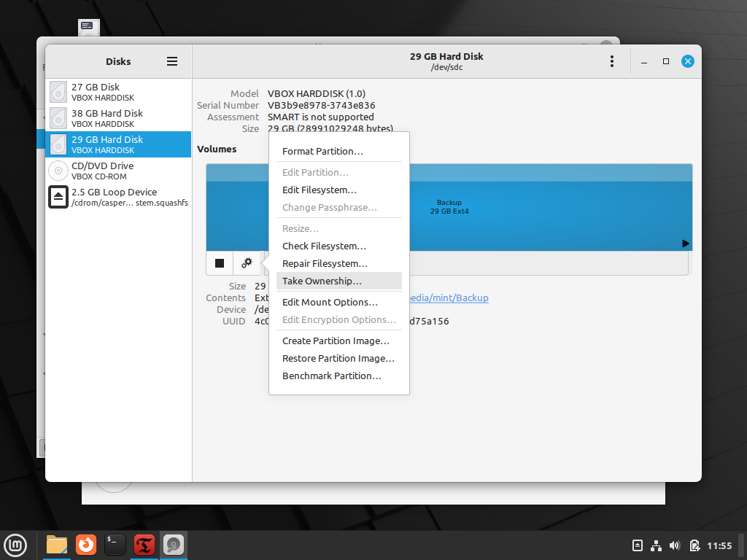747x560 pixels.
Task: Select the 2.5 GB Loop Device entry
Action: pos(119,197)
